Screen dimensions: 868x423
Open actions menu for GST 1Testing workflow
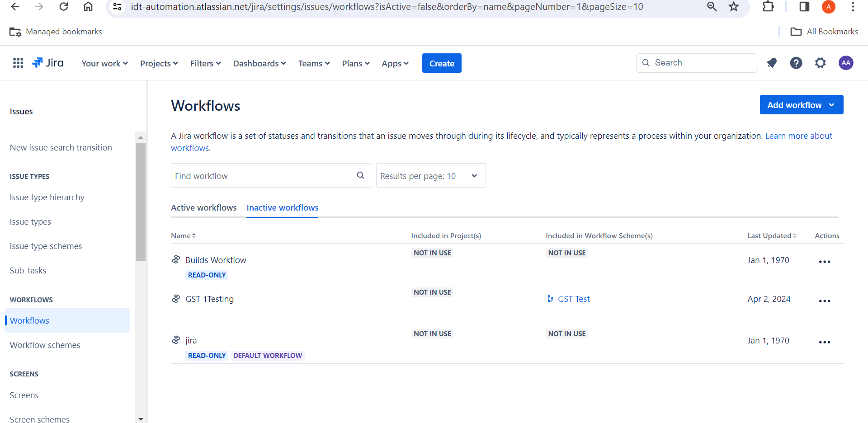825,301
